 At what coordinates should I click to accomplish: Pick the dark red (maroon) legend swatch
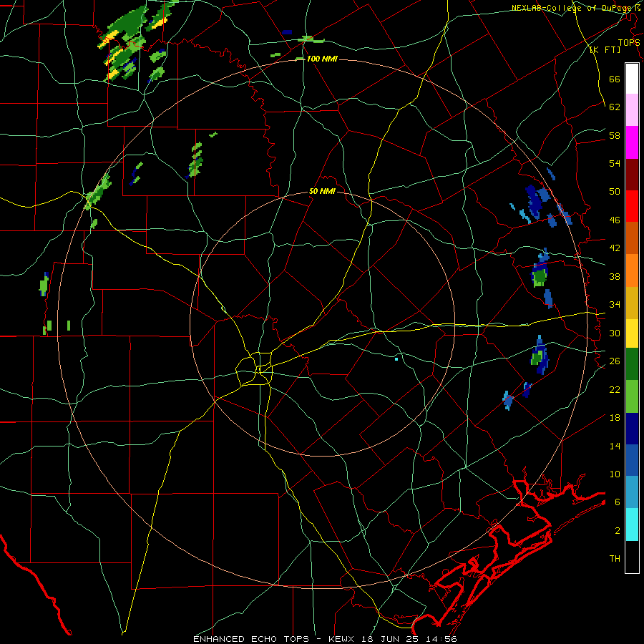pos(632,174)
